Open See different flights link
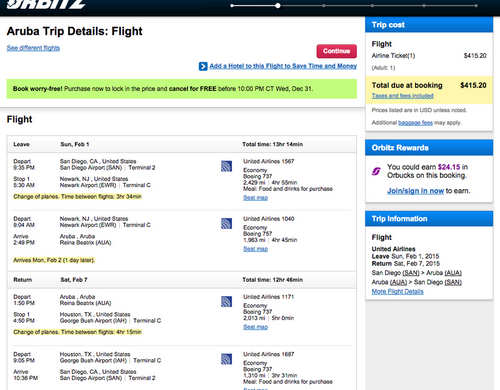This screenshot has height=390, width=500. (33, 48)
